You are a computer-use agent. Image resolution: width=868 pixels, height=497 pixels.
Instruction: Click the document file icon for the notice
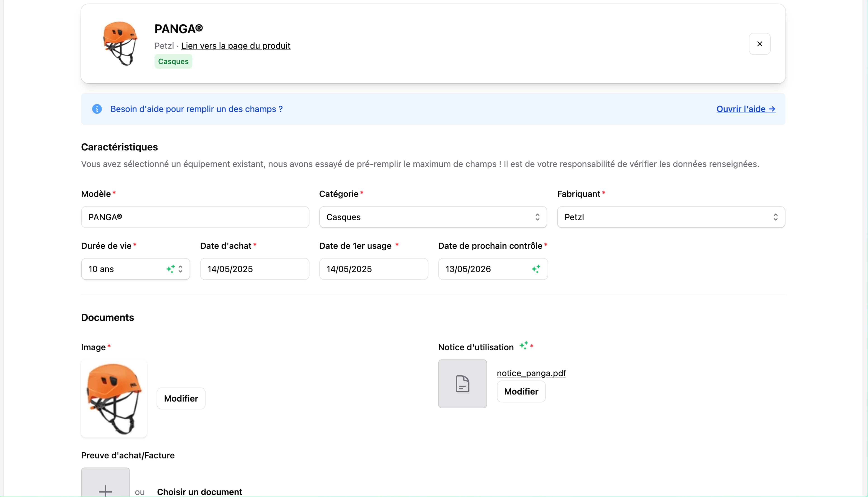pyautogui.click(x=462, y=384)
